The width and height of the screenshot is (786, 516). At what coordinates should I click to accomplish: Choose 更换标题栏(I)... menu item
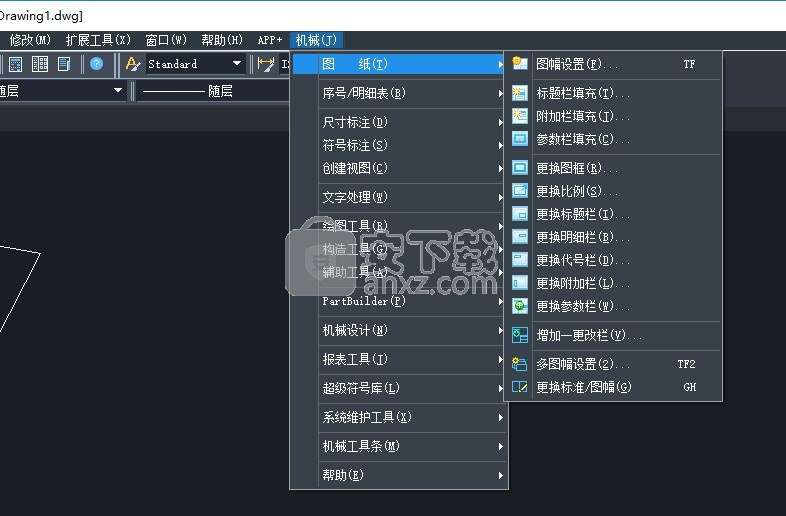pos(613,214)
